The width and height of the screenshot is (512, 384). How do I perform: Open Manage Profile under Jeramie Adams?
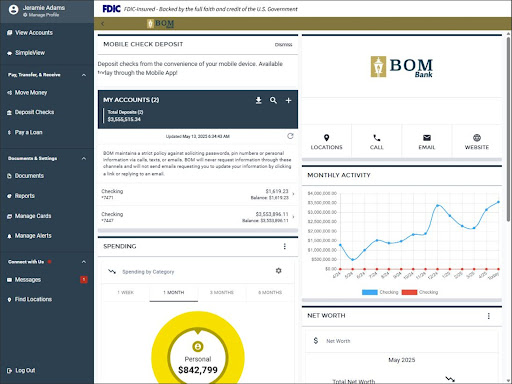pyautogui.click(x=41, y=15)
